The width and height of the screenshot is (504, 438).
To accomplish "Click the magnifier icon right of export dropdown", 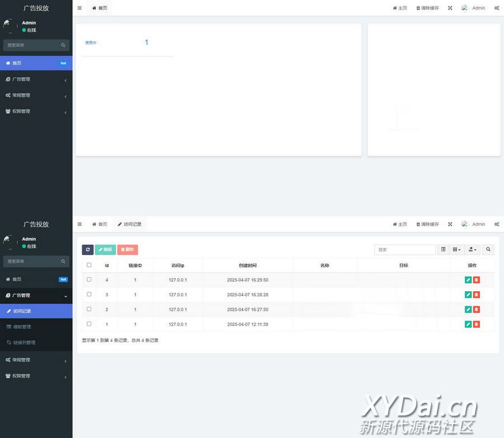I will tap(488, 249).
